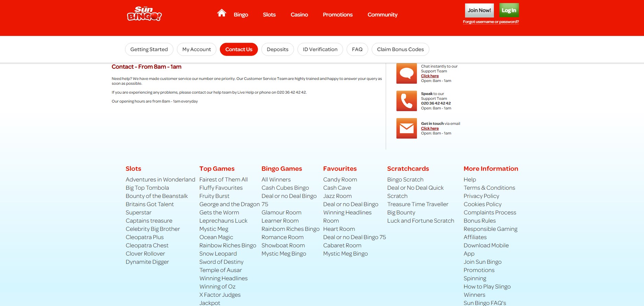The image size is (644, 306).
Task: Switch to ID Verification tab
Action: pyautogui.click(x=320, y=49)
